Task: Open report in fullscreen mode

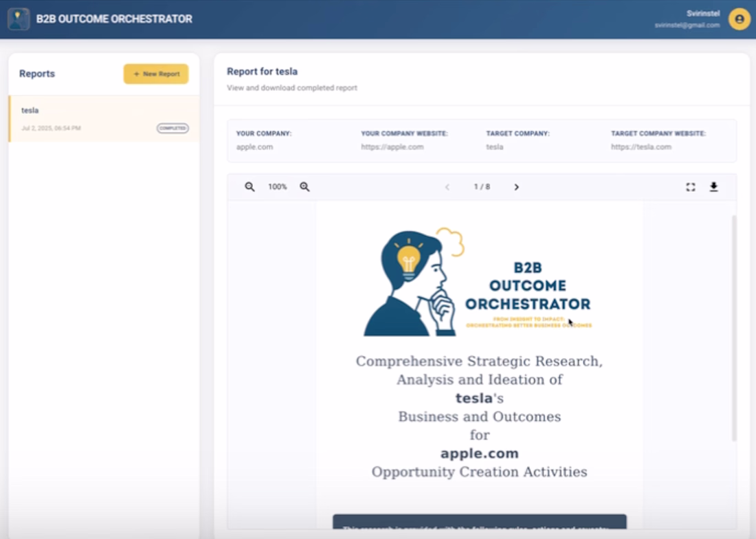Action: [691, 187]
